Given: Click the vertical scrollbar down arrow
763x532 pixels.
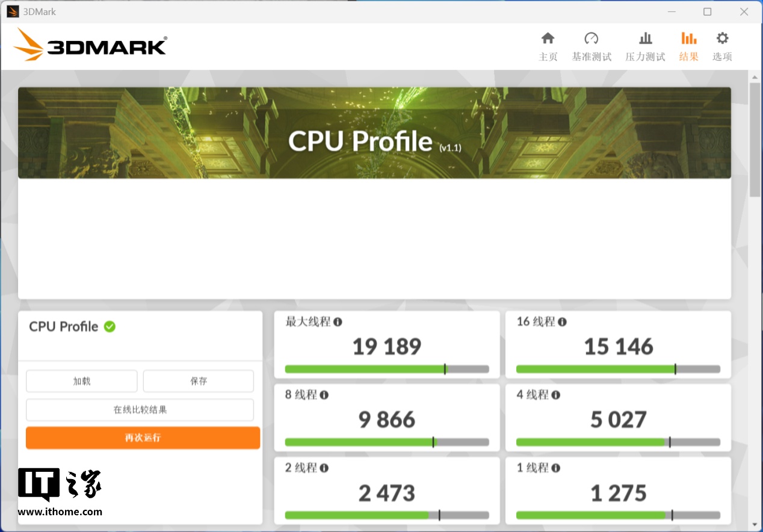Looking at the screenshot, I should click(x=755, y=524).
